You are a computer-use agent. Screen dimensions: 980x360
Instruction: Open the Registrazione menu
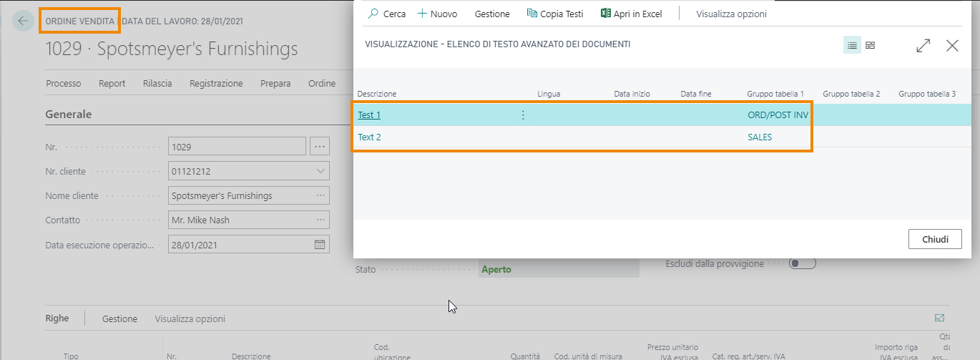click(x=216, y=83)
